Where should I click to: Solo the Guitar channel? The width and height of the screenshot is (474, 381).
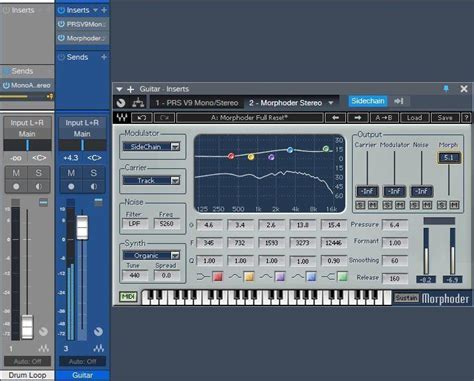tap(94, 173)
